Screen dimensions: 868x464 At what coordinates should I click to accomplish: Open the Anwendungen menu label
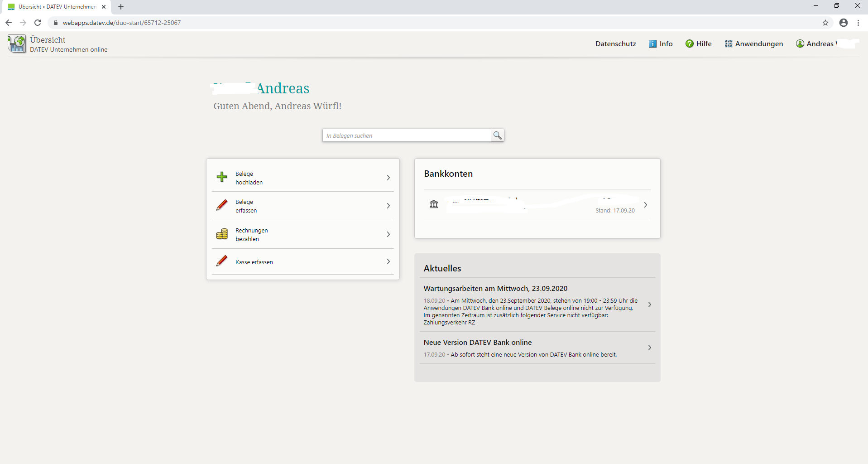tap(759, 44)
